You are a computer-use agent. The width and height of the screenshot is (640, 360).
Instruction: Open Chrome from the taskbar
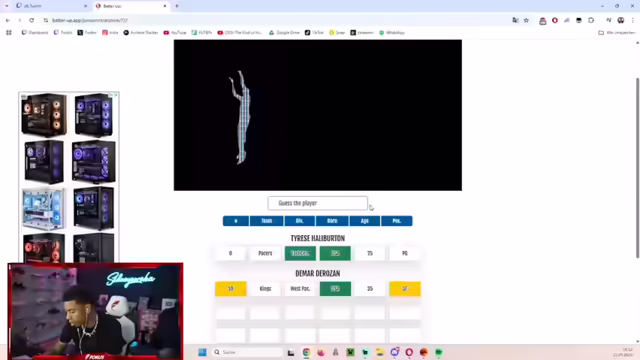306,352
